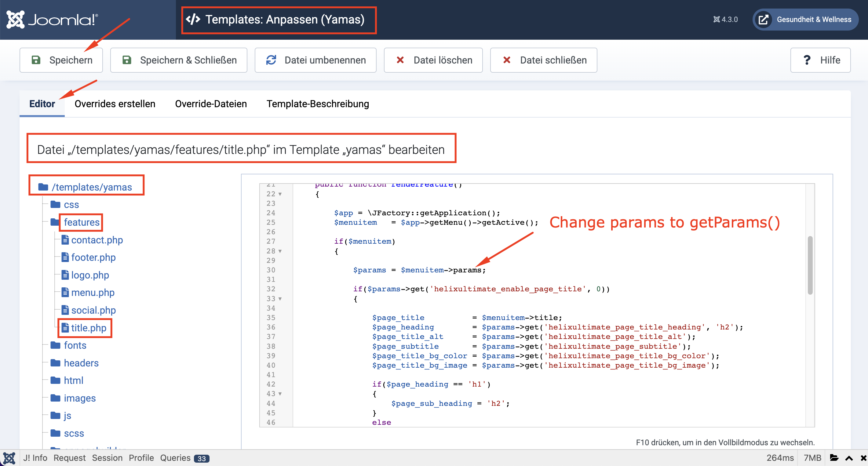Image resolution: width=868 pixels, height=466 pixels.
Task: Click the Joomla 4.3.0 version indicator
Action: coord(725,20)
